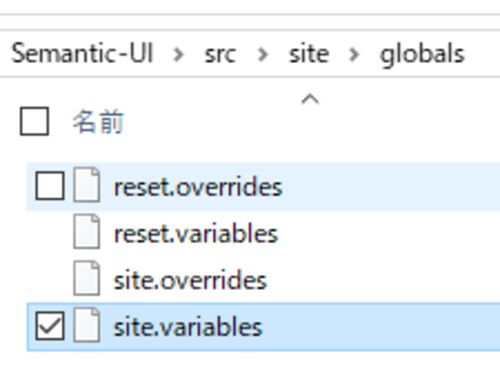Click the sort direction arrow above 名前
500x387 pixels.
310,99
